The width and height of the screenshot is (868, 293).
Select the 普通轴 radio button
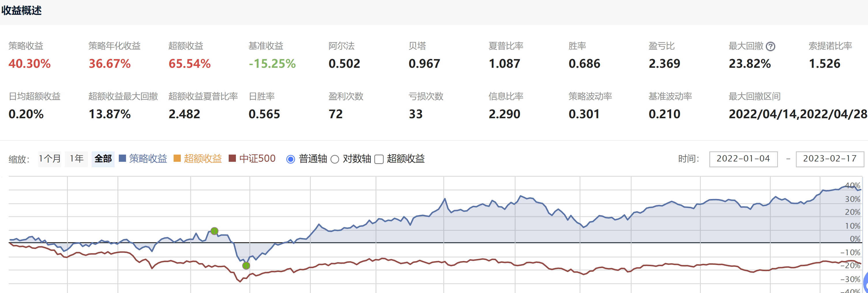pyautogui.click(x=290, y=159)
